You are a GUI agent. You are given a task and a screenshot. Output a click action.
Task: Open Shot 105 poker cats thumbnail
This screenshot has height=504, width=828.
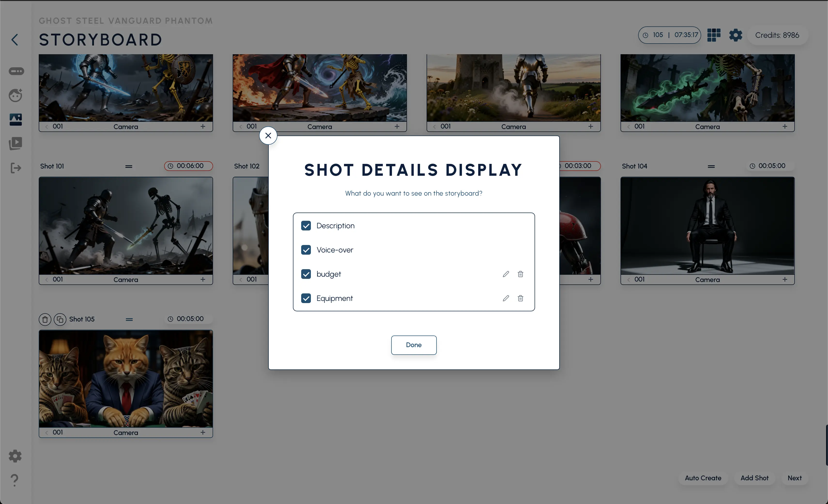[x=126, y=379]
